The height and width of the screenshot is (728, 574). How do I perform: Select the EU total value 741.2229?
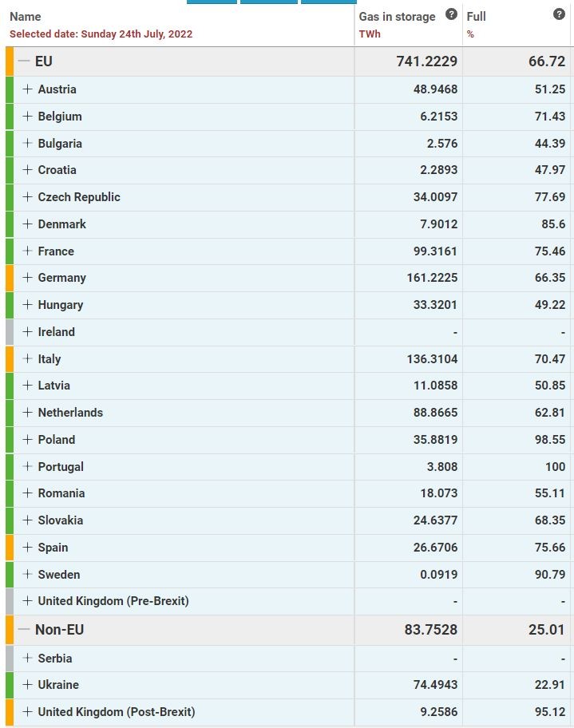[x=427, y=61]
